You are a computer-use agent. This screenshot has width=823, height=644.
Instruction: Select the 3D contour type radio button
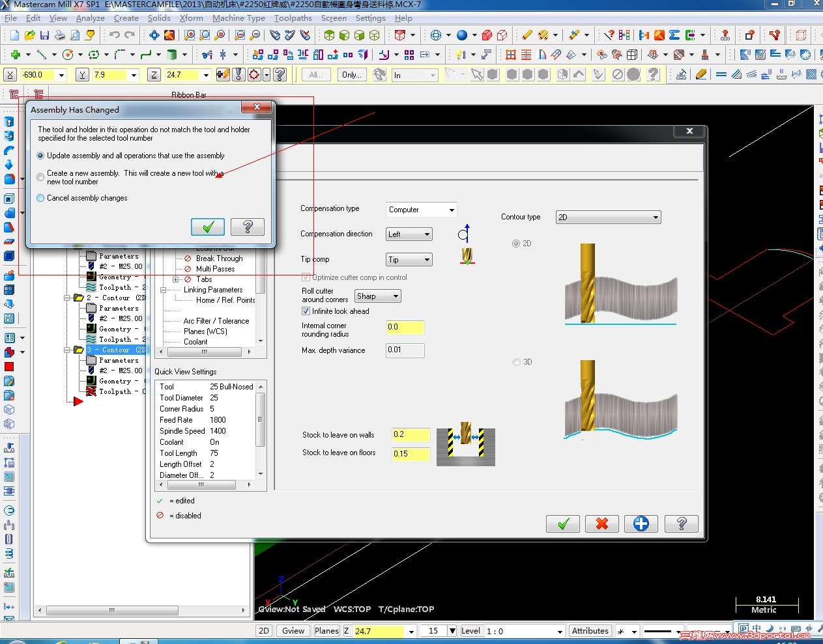[x=517, y=362]
